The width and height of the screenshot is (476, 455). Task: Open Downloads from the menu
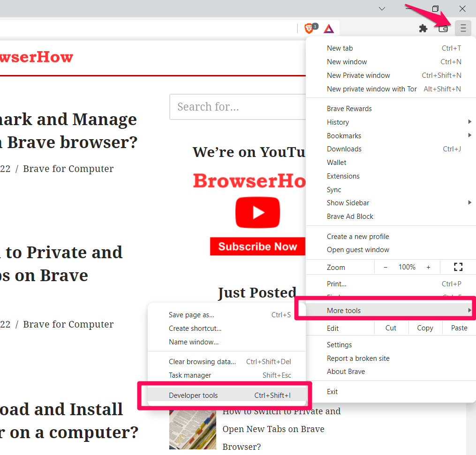coord(391,149)
